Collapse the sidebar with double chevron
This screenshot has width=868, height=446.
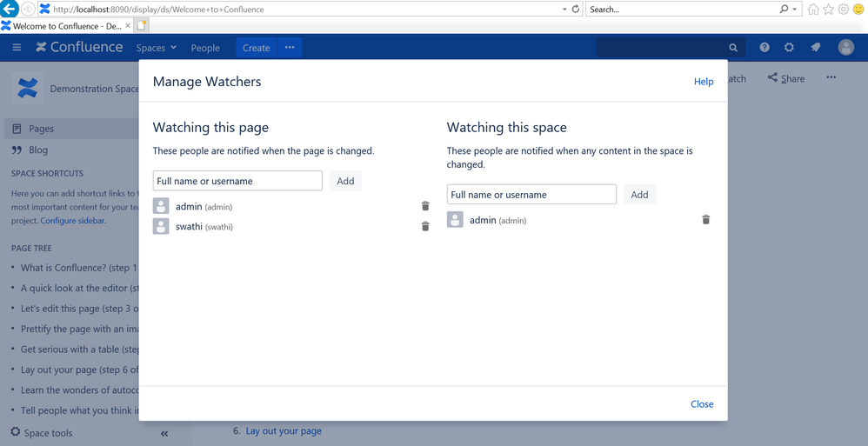[x=164, y=433]
